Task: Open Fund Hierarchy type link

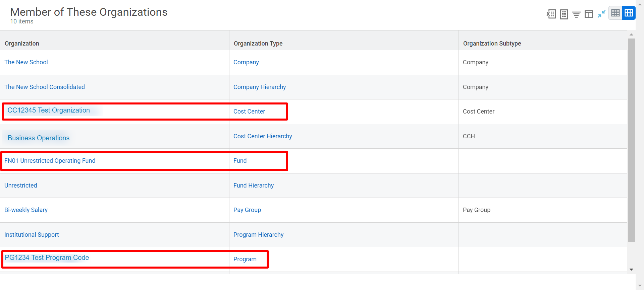Action: pos(254,186)
